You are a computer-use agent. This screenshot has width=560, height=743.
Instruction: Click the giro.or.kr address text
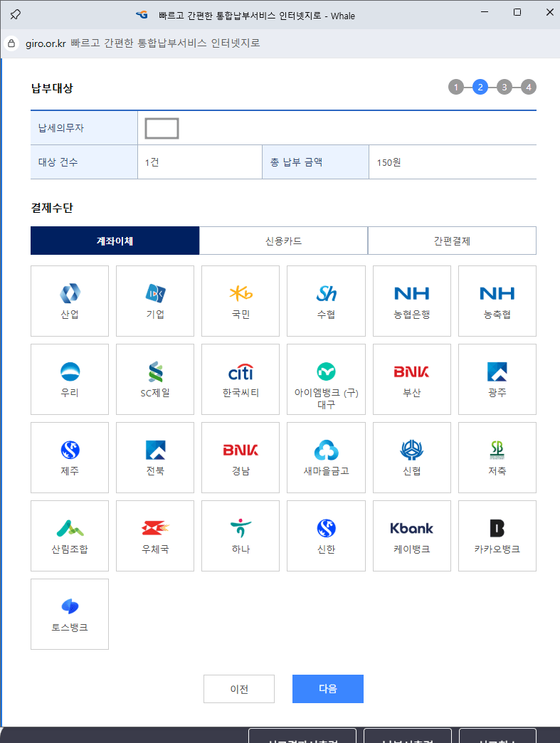[46, 43]
